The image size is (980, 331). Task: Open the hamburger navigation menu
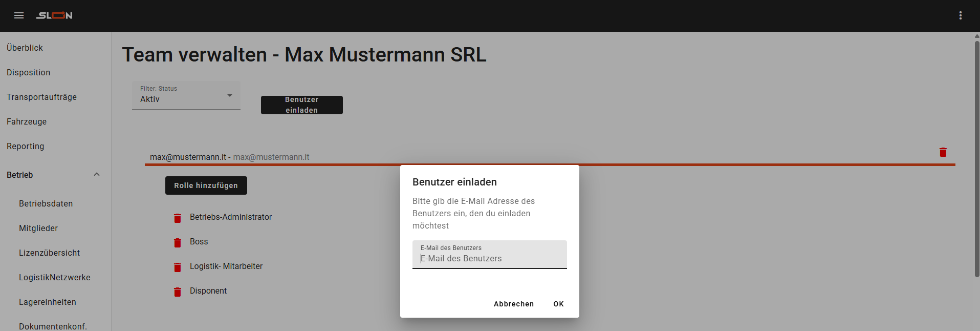[x=19, y=15]
